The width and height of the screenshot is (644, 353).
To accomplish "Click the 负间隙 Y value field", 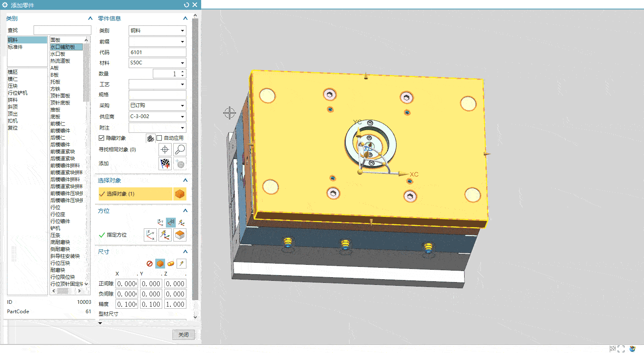I will (151, 294).
